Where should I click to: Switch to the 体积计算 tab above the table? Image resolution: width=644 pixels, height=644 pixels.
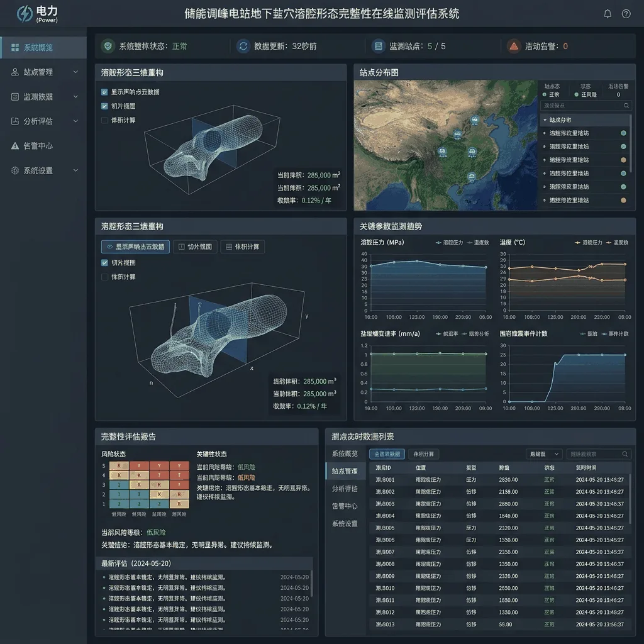(x=423, y=454)
